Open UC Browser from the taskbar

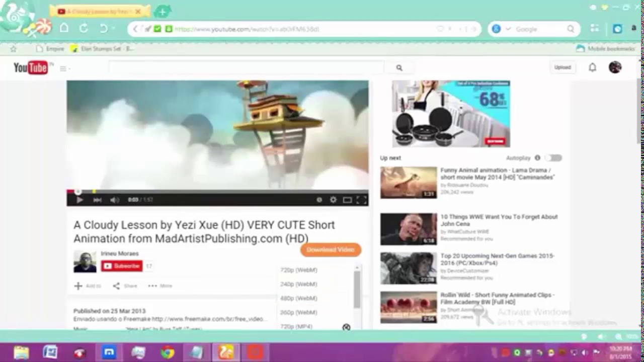coord(226,352)
